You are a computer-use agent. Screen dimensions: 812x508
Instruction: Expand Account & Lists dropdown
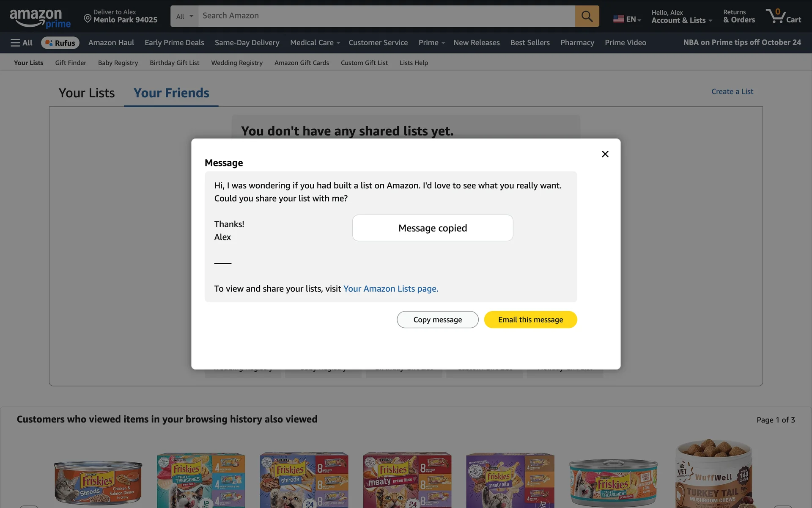[x=681, y=20]
